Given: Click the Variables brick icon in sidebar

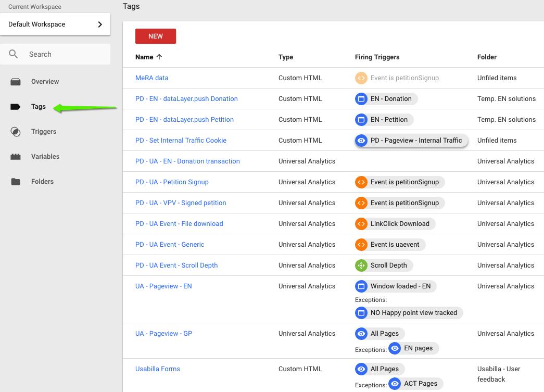Looking at the screenshot, I should 16,157.
